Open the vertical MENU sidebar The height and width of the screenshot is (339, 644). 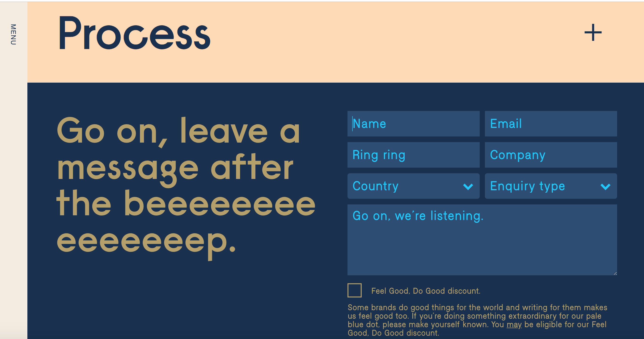click(13, 34)
